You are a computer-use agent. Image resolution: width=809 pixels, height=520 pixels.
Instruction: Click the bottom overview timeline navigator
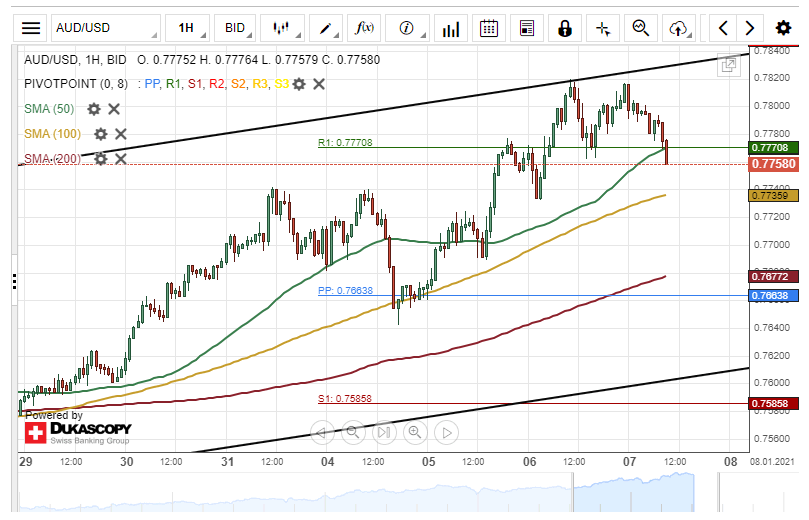400,490
